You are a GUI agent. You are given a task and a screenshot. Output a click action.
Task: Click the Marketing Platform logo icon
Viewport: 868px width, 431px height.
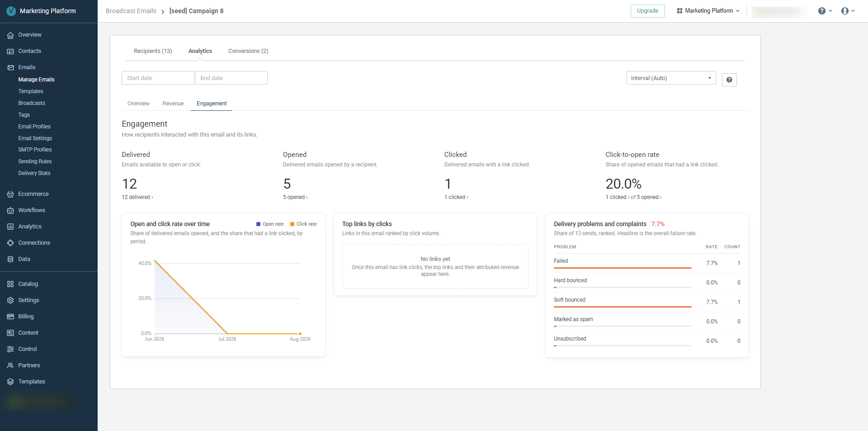point(11,11)
